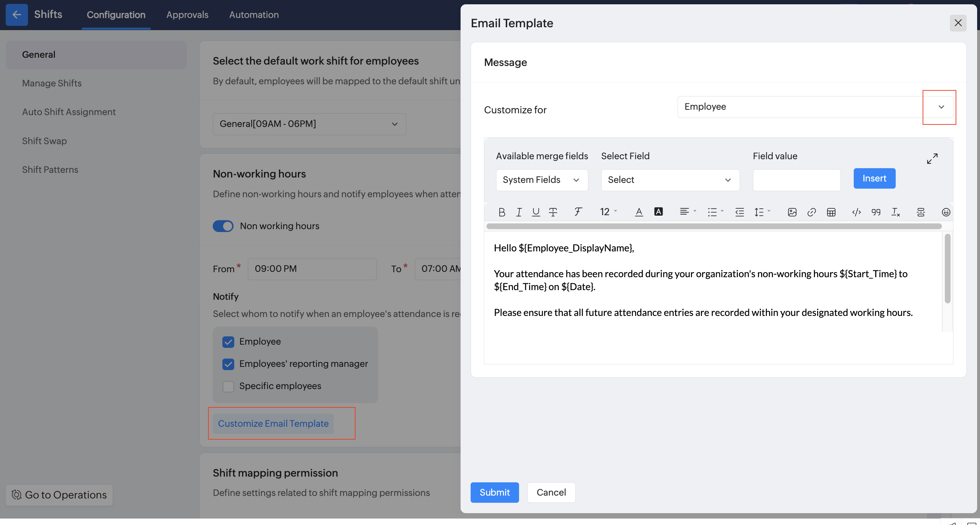Insert an image into message
The width and height of the screenshot is (980, 525).
click(792, 212)
